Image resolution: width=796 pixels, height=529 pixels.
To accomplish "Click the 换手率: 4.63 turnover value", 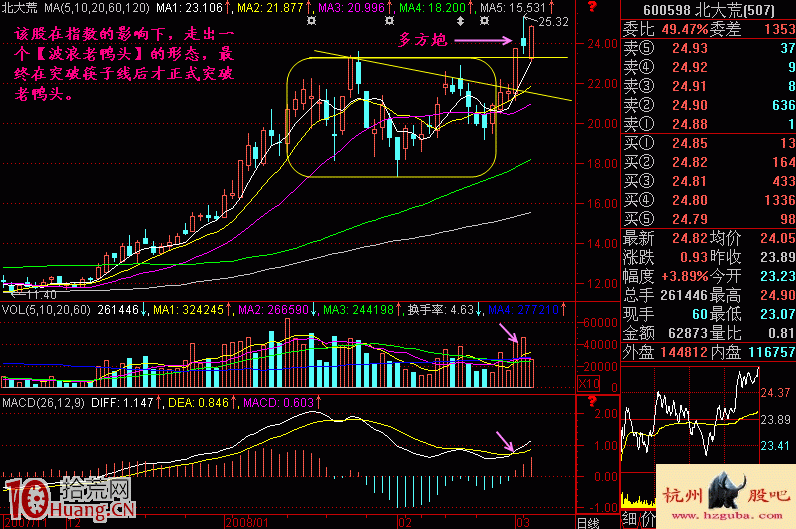I will [441, 310].
